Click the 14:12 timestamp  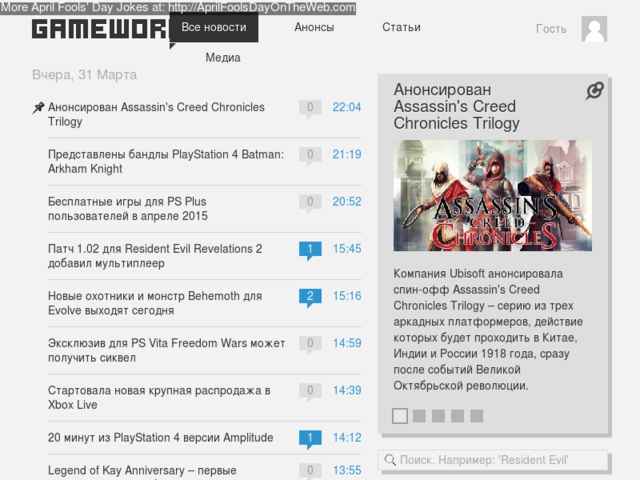(x=347, y=438)
